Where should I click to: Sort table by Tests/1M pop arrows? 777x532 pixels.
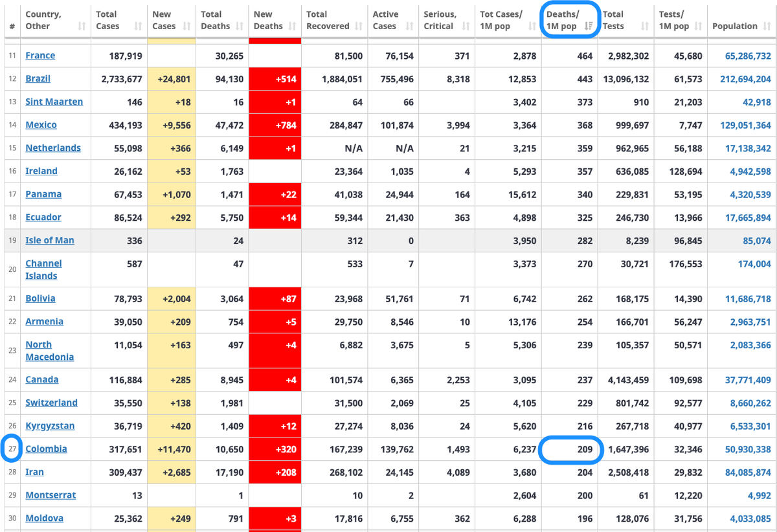tap(698, 27)
